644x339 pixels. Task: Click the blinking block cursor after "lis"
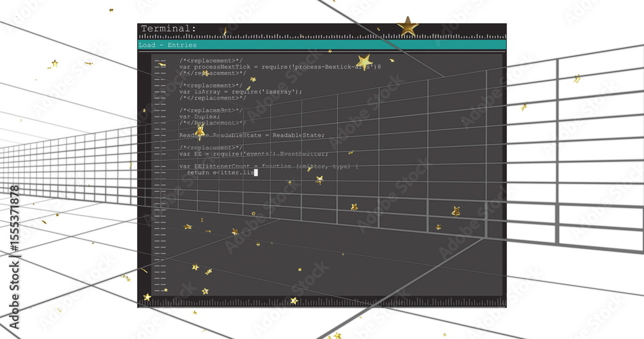(256, 172)
